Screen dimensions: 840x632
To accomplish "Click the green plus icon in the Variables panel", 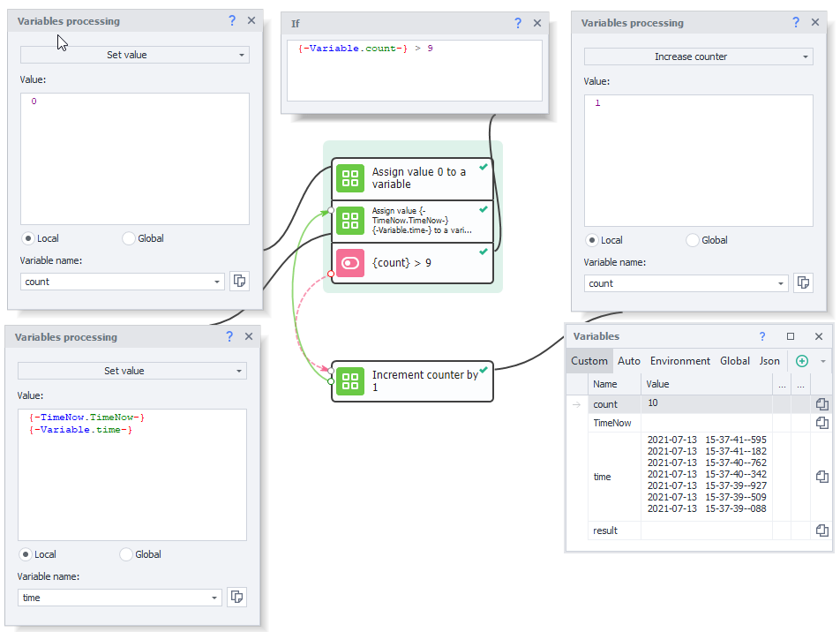I will (x=802, y=361).
